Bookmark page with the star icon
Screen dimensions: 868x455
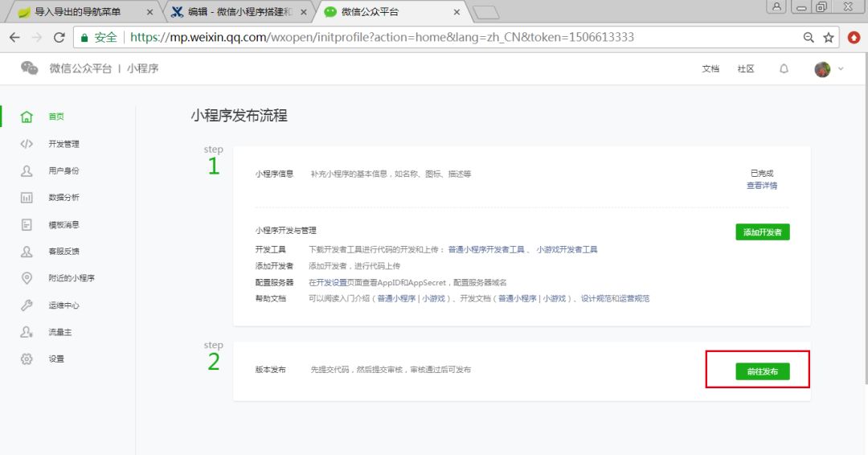(x=828, y=37)
